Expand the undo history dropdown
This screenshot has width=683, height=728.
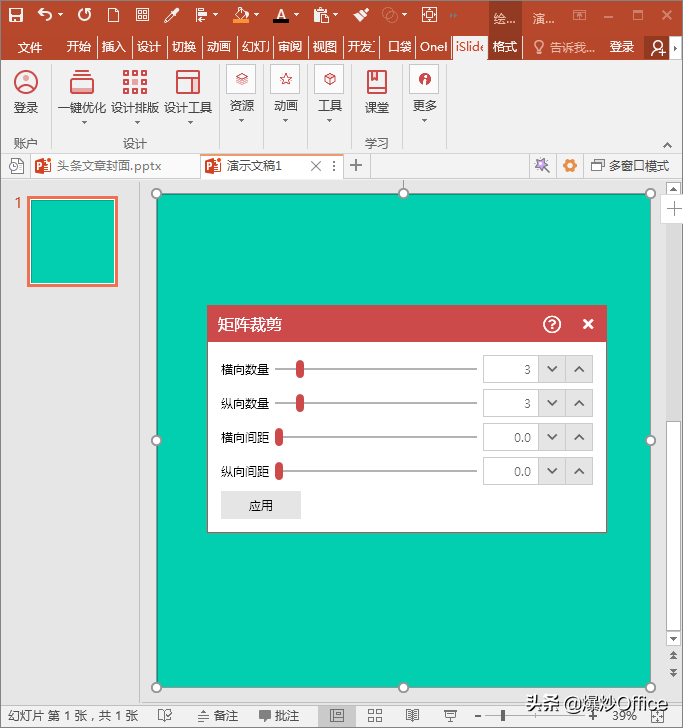pos(60,15)
